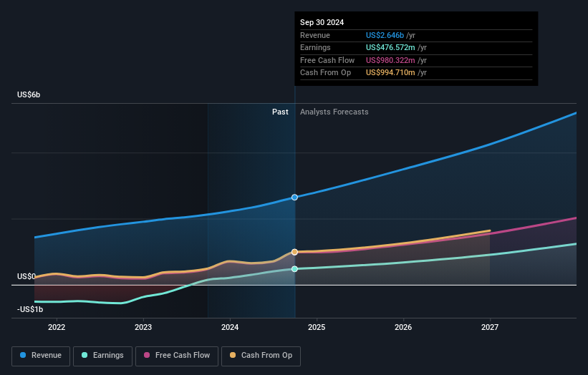This screenshot has width=588, height=375.
Task: Click the orange Cash From Op legend dot
Action: pos(233,355)
